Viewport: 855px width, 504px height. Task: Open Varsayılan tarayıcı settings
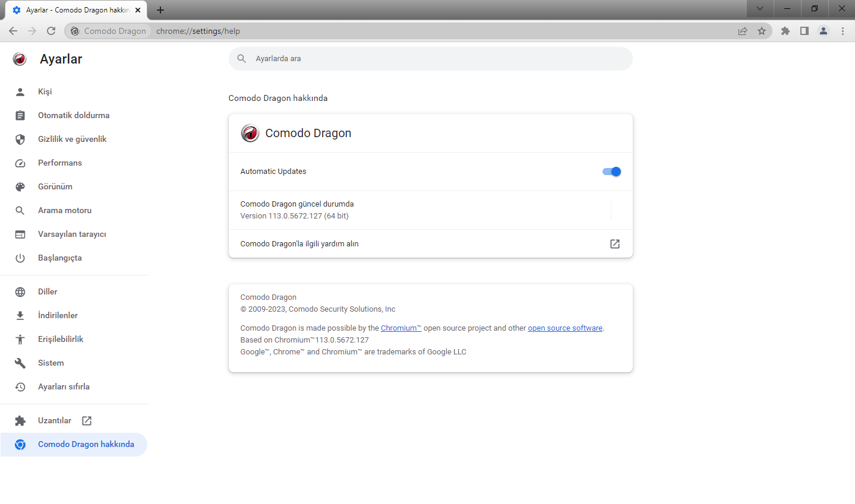pyautogui.click(x=74, y=234)
